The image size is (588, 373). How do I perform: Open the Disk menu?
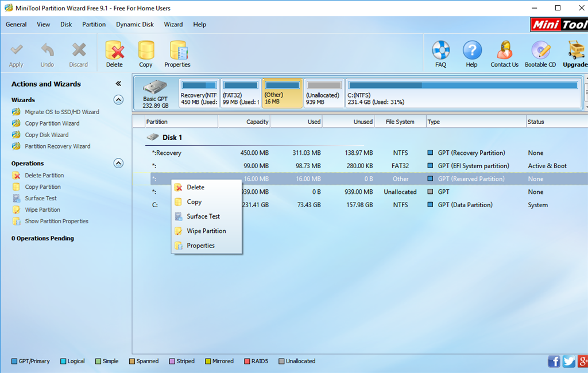point(66,24)
